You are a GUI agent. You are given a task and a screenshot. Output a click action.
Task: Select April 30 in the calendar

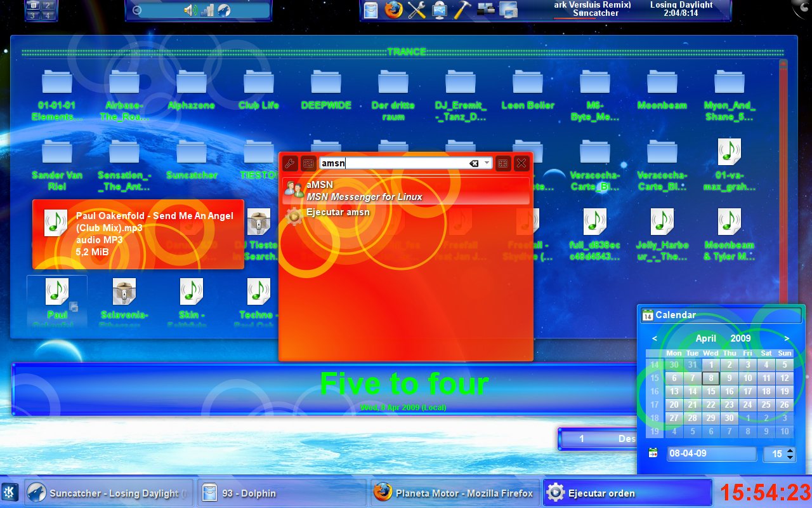point(730,418)
